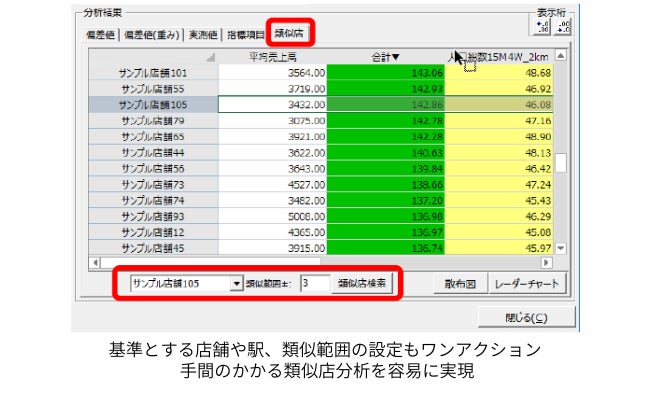The image size is (650, 400).
Task: Select row サンプル店舗44
Action: 153,153
